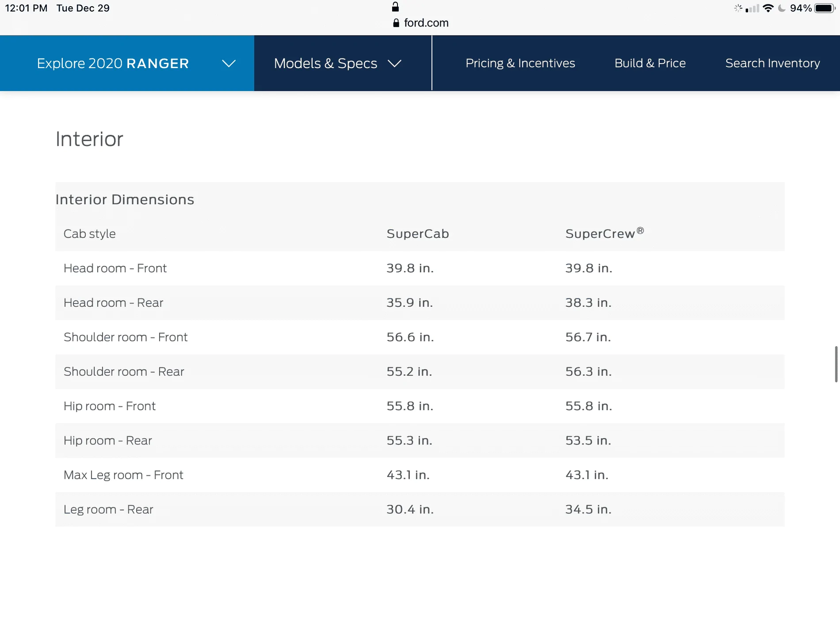Image resolution: width=840 pixels, height=630 pixels.
Task: Click SuperCrew front head room 39.8 in.
Action: coord(589,268)
